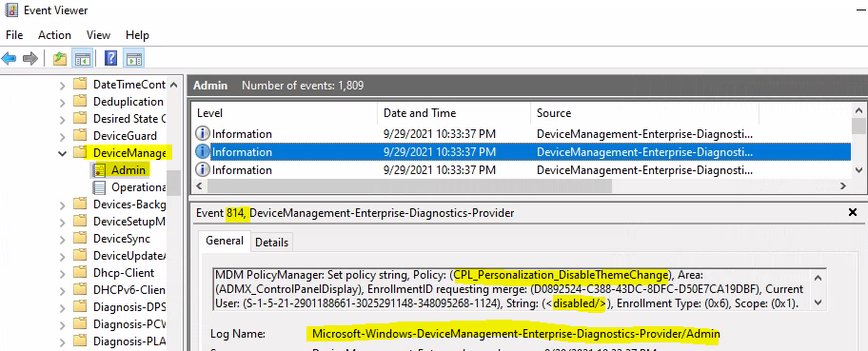Collapse the DeviceManage tree node
868x351 pixels.
coord(63,153)
